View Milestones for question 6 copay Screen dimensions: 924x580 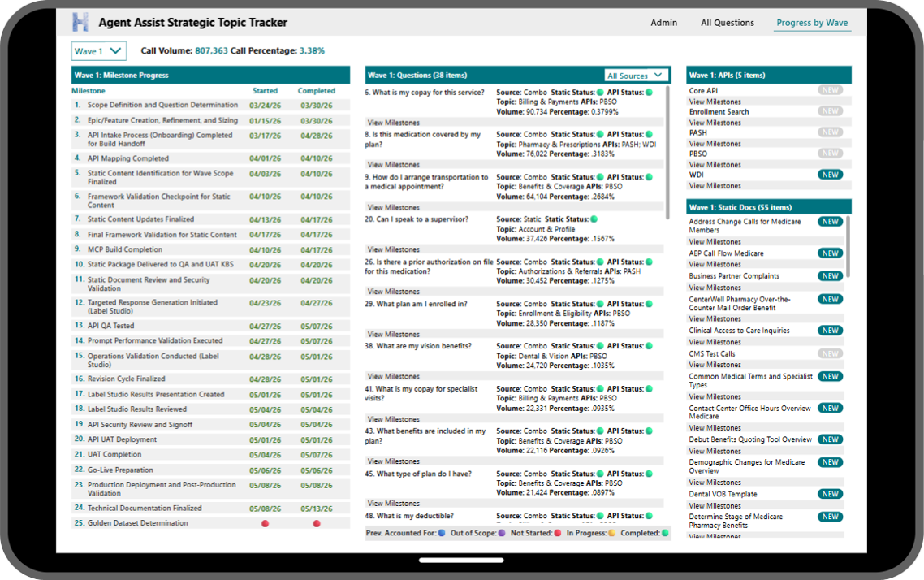[x=394, y=123]
